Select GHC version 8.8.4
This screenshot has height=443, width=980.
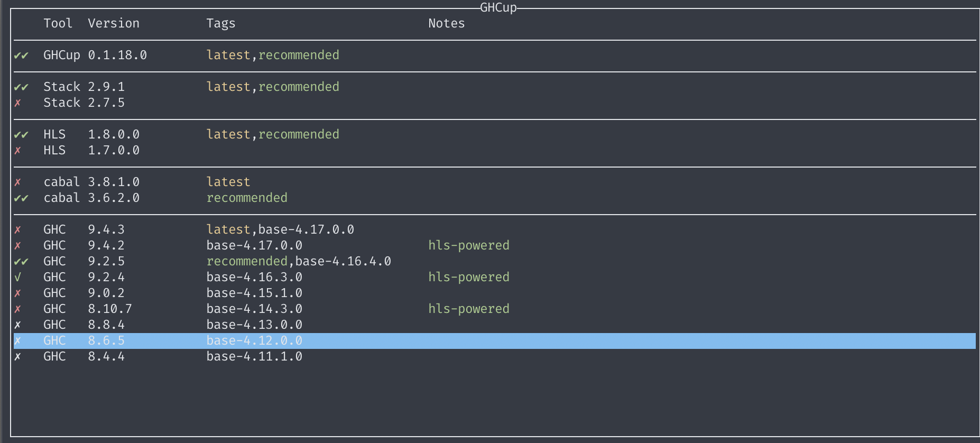(106, 325)
